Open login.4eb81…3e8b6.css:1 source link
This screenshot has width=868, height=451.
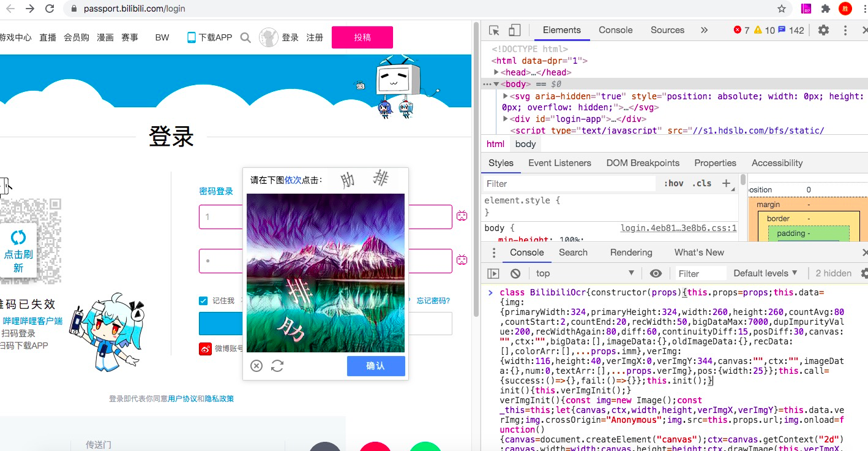(679, 228)
